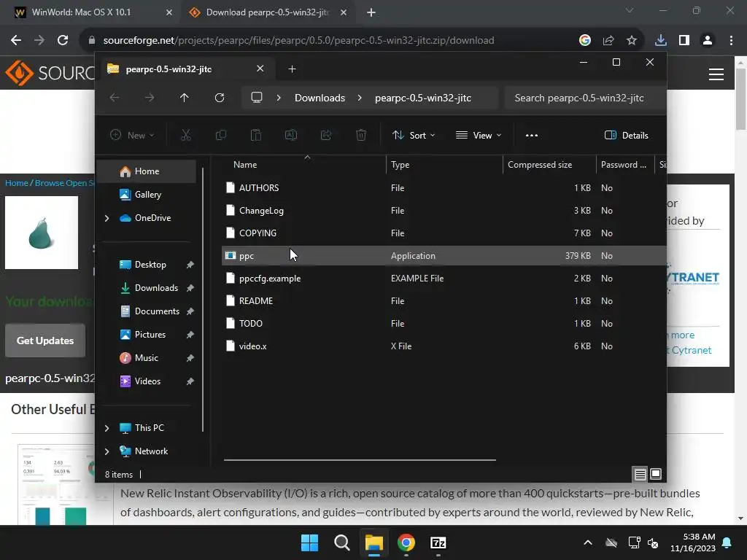Switch to Download pearpc browser tab
The image size is (747, 560).
coord(267,12)
